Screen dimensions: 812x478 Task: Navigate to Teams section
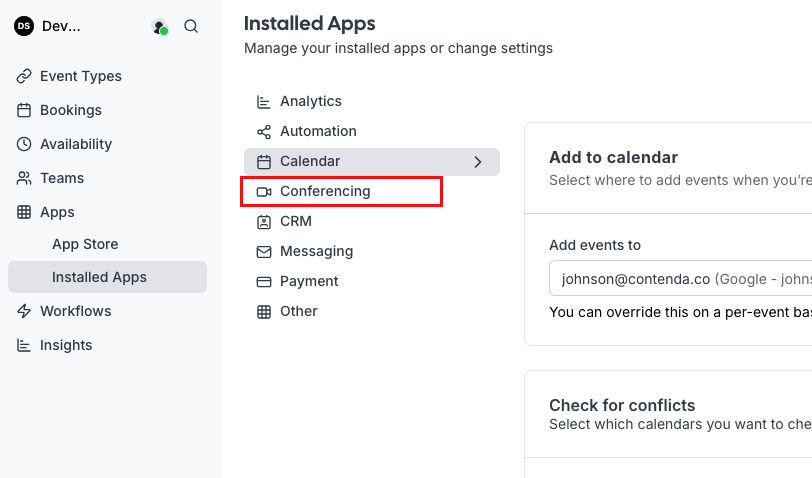click(61, 178)
